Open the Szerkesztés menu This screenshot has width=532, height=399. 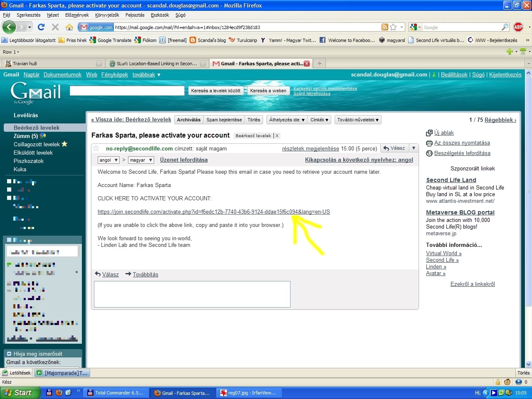(x=28, y=15)
